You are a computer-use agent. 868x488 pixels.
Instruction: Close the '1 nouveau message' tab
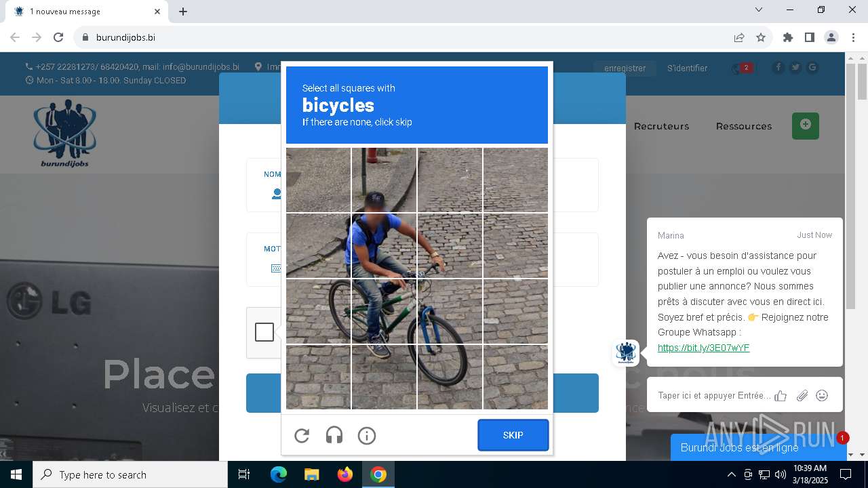[x=157, y=12]
